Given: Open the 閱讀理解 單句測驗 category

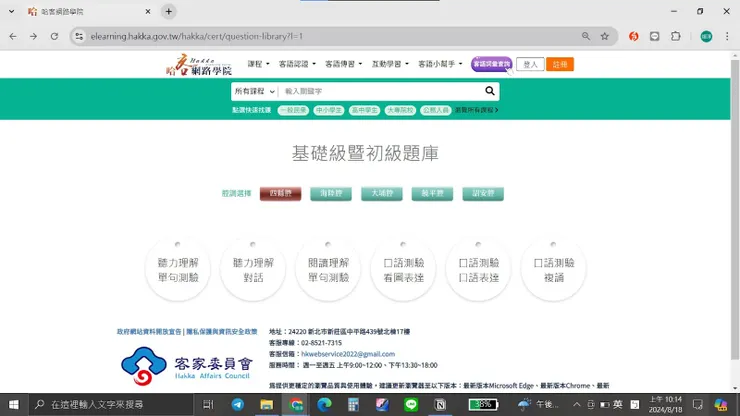Looking at the screenshot, I should click(328, 270).
